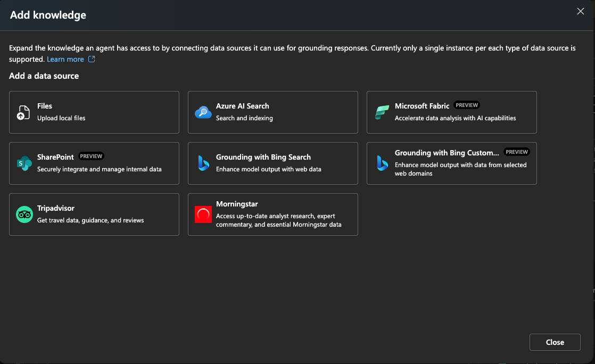Select the Files data source card
This screenshot has width=595, height=364.
pyautogui.click(x=94, y=112)
